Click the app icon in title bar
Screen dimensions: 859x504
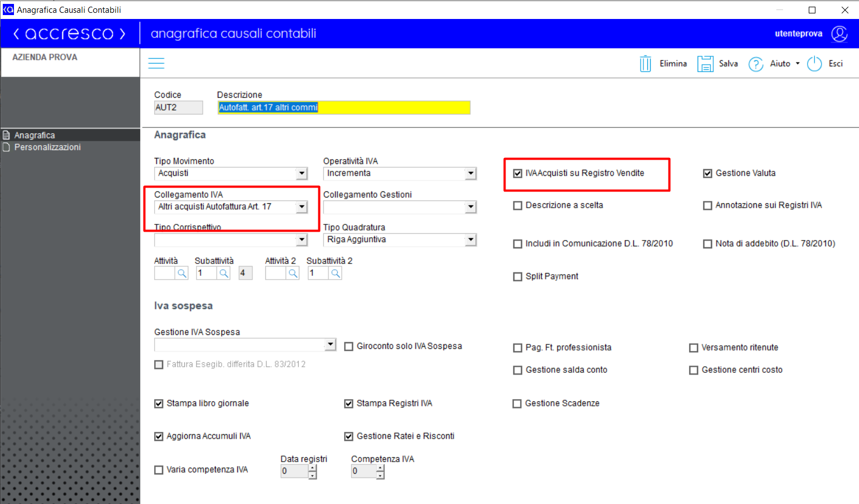[8, 9]
